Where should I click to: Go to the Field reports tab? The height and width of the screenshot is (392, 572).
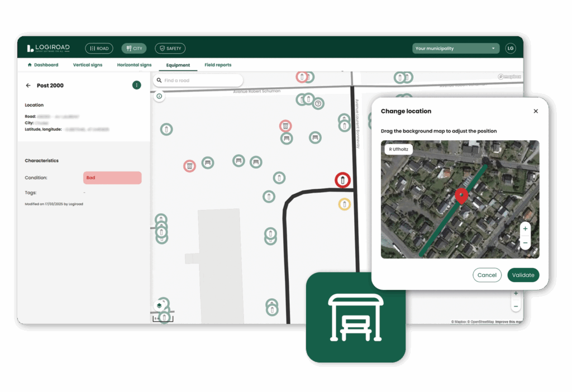(218, 65)
